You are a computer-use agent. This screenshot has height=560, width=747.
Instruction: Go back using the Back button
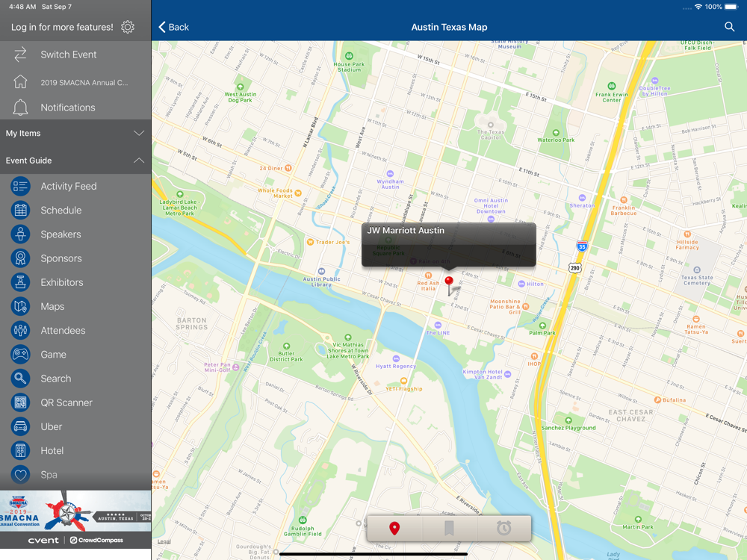click(173, 27)
